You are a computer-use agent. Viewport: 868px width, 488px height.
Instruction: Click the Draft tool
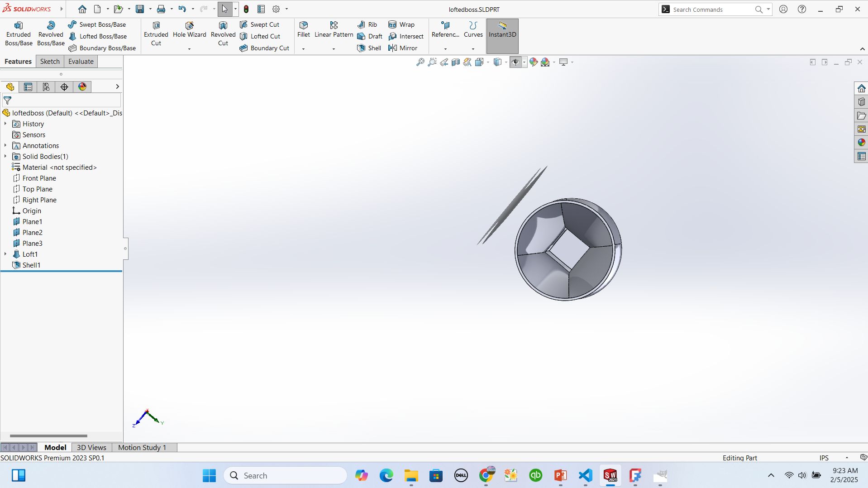370,36
